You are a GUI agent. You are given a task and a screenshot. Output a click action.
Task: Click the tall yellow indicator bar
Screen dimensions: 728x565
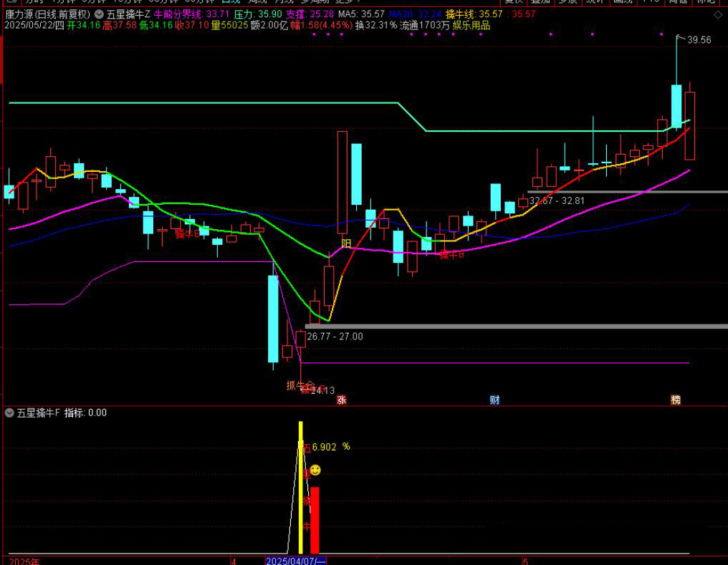point(301,487)
